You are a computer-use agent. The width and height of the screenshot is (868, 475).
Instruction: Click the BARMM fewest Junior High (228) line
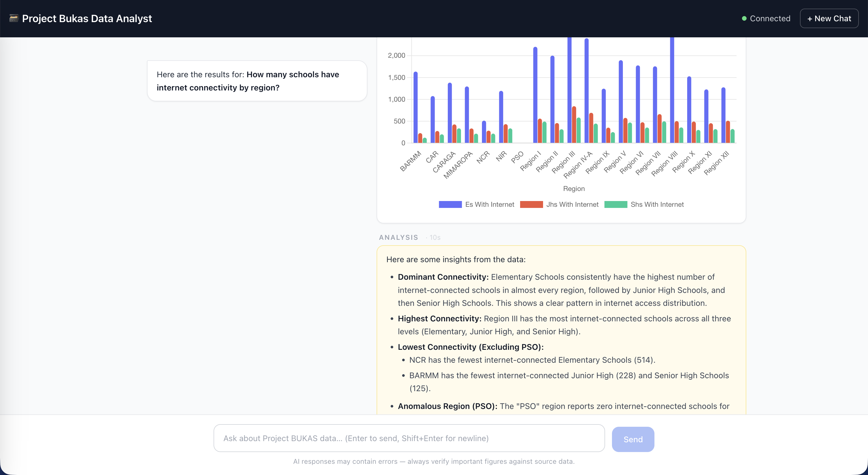569,382
